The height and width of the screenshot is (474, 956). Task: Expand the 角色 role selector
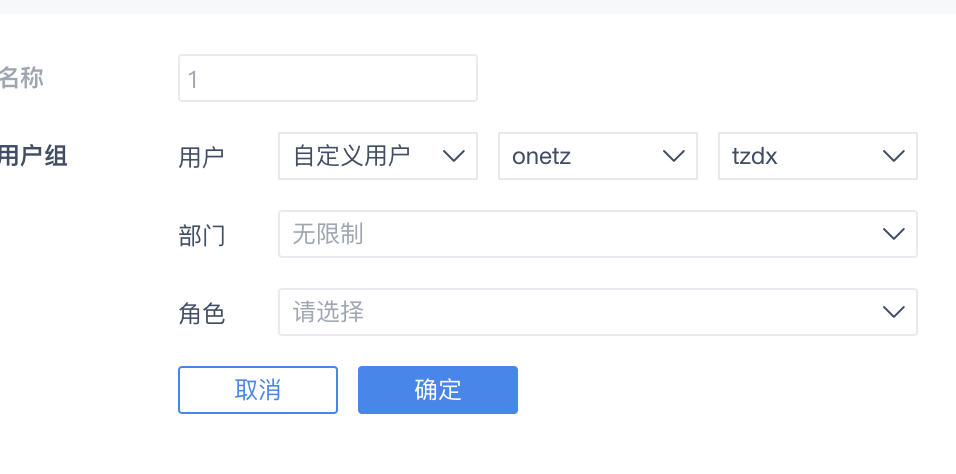click(x=598, y=312)
